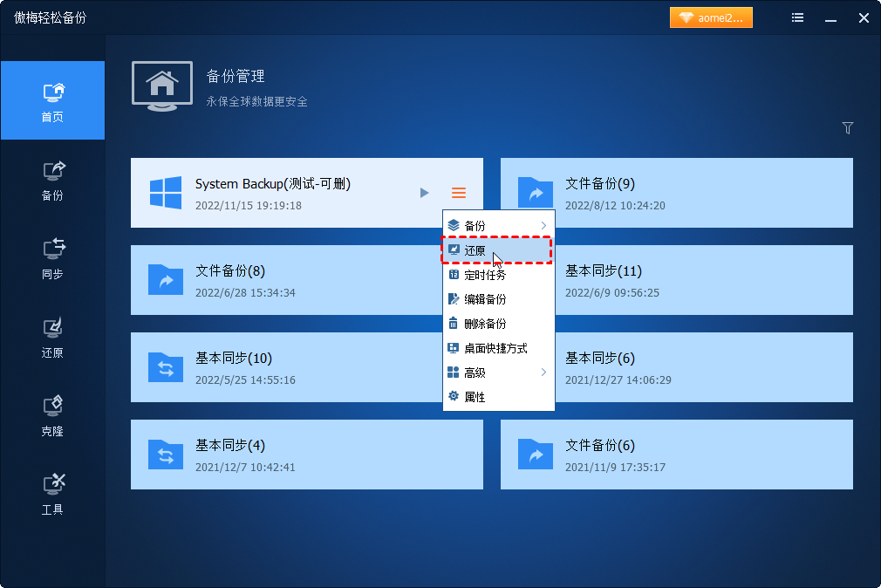This screenshot has width=881, height=588.
Task: Go to 备份 backup in sidebar
Action: pyautogui.click(x=52, y=180)
